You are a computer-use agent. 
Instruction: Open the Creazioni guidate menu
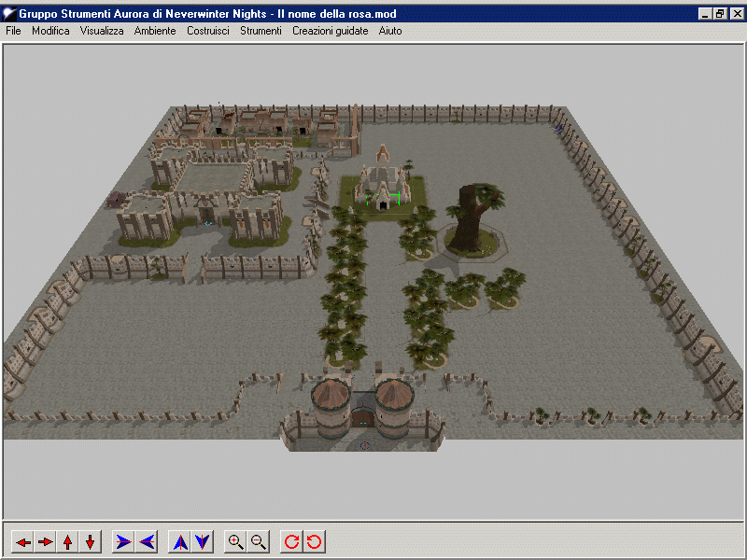[x=331, y=31]
